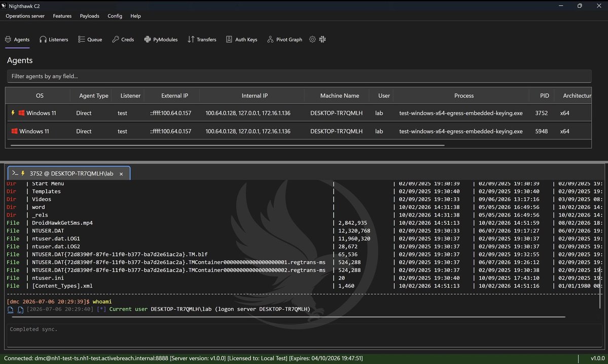The image size is (608, 364).
Task: Click the Connected server status text
Action: click(x=183, y=358)
